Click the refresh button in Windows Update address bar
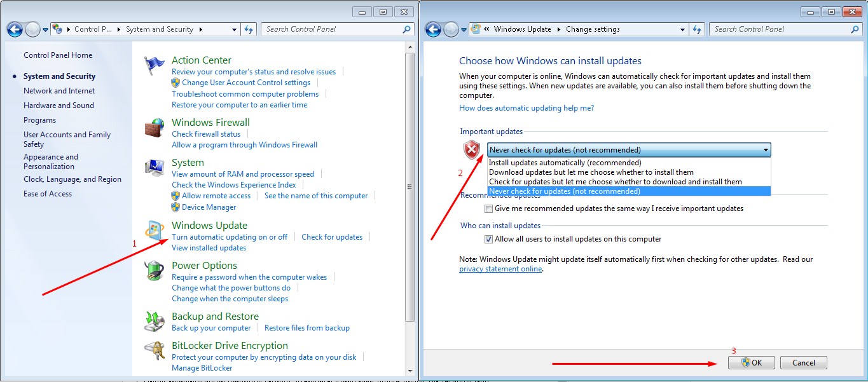 point(698,29)
